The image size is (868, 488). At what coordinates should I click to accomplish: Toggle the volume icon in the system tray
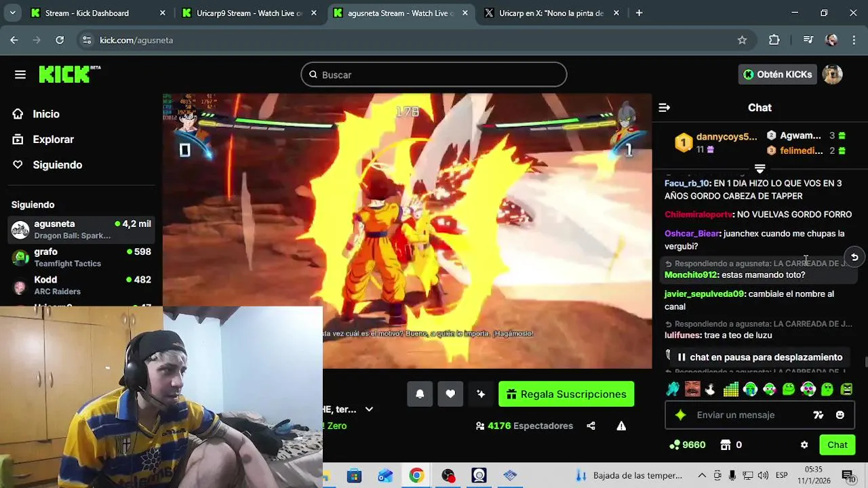click(763, 475)
